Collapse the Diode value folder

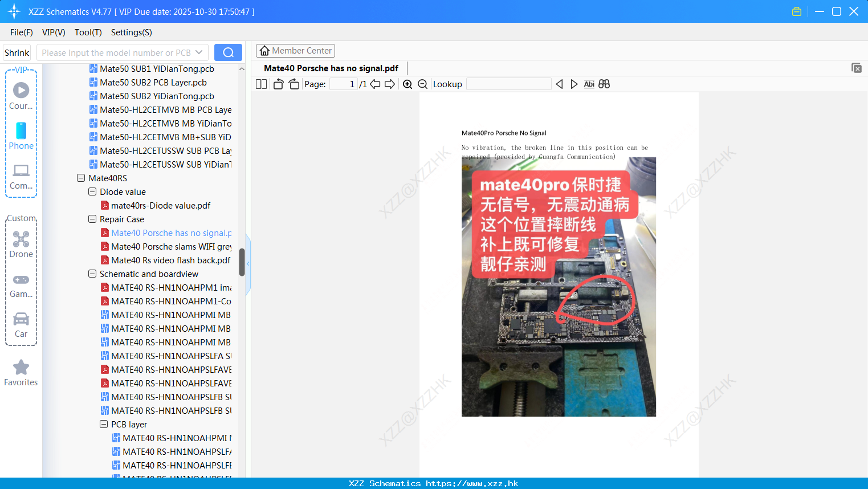coord(92,192)
